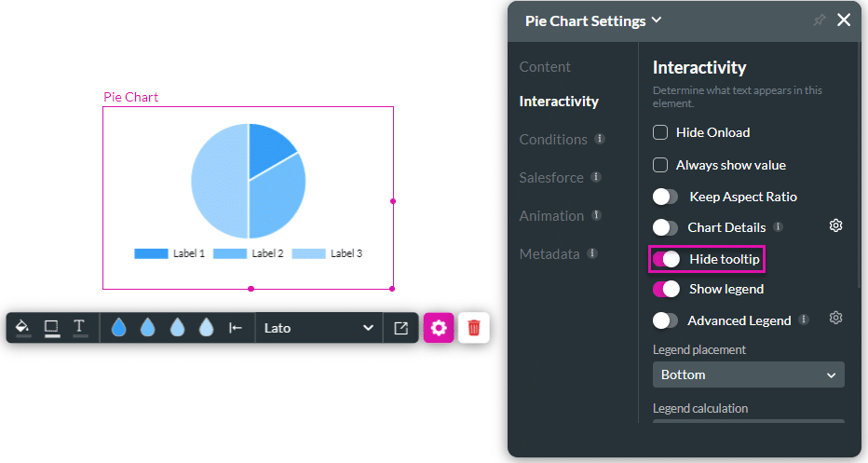Expand Legend placement Bottom dropdown
Image resolution: width=868 pixels, height=463 pixels.
[748, 374]
